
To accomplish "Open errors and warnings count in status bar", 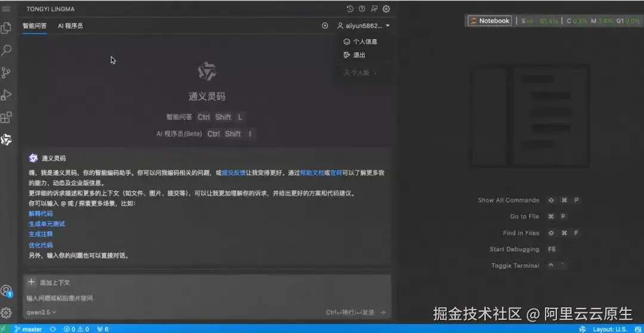I will pyautogui.click(x=76, y=329).
